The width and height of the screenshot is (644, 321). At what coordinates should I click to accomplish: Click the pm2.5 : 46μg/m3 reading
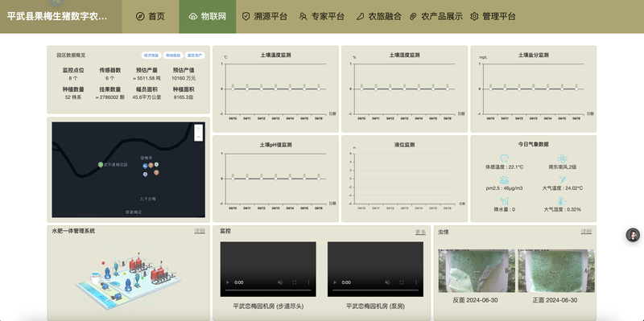coord(505,188)
